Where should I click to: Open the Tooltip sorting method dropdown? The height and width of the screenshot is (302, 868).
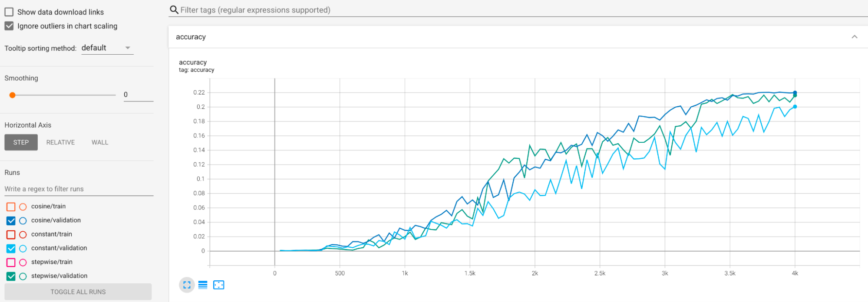point(107,48)
